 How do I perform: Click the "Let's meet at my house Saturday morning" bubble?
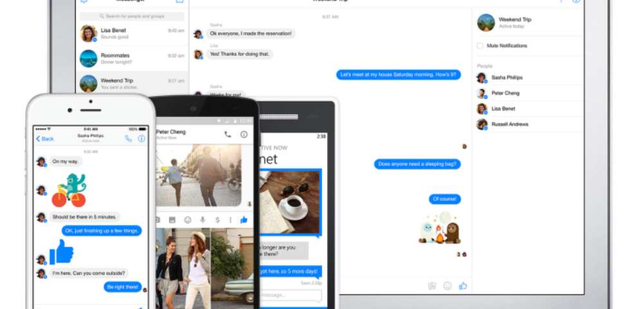tap(399, 75)
